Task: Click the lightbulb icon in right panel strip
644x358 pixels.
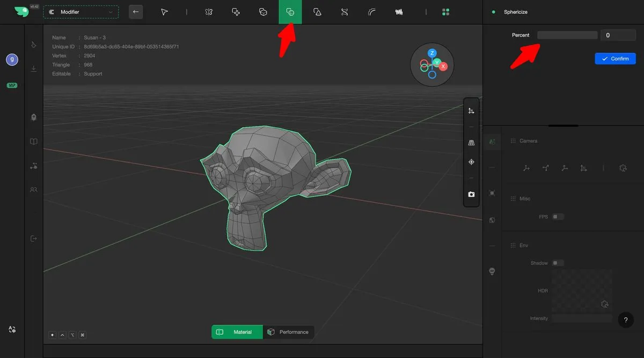Action: (492, 271)
